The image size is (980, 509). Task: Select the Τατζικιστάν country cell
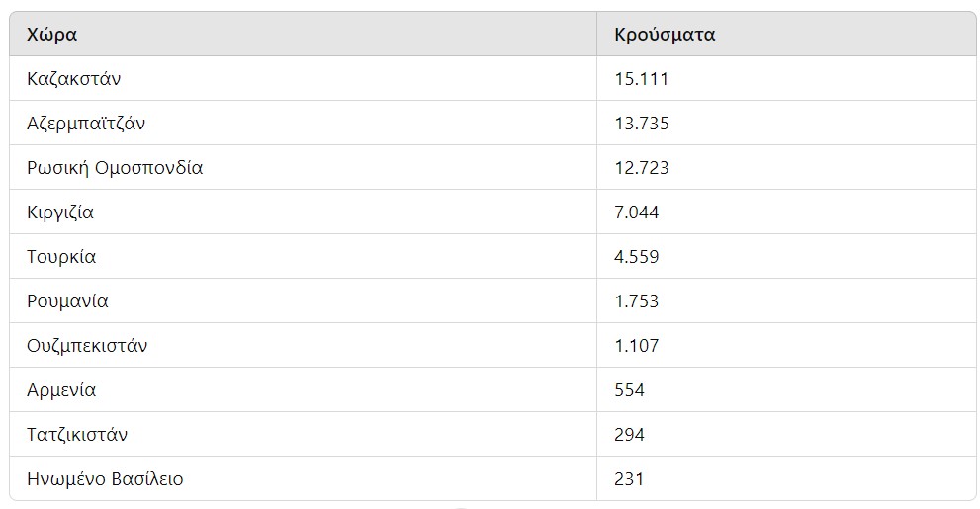point(304,434)
